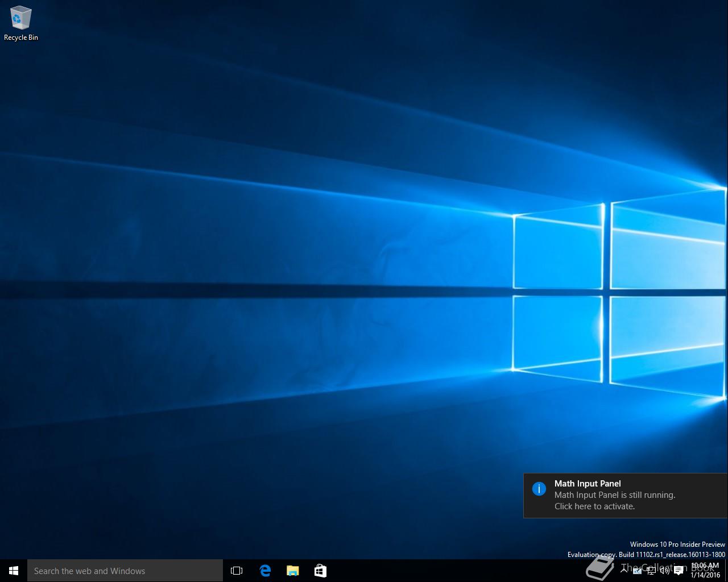Click the Math Input Panel tray icon
This screenshot has height=582, width=728.
pyautogui.click(x=638, y=571)
